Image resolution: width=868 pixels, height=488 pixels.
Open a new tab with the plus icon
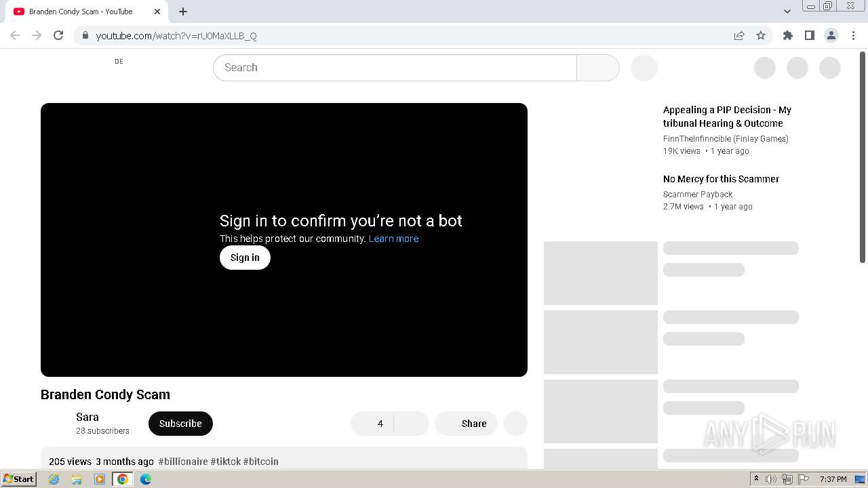tap(183, 12)
